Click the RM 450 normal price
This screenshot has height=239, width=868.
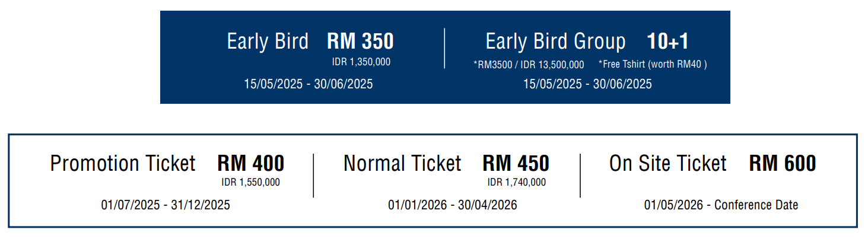pyautogui.click(x=516, y=164)
